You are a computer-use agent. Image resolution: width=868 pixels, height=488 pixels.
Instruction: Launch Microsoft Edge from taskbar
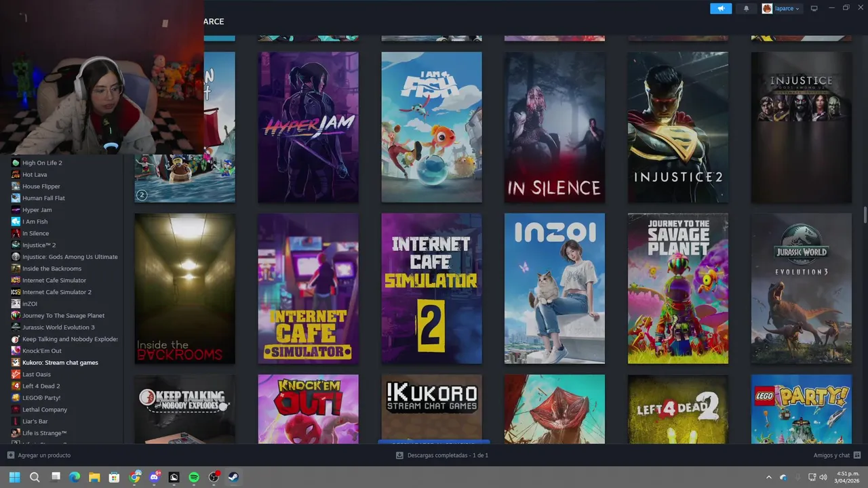tap(75, 477)
